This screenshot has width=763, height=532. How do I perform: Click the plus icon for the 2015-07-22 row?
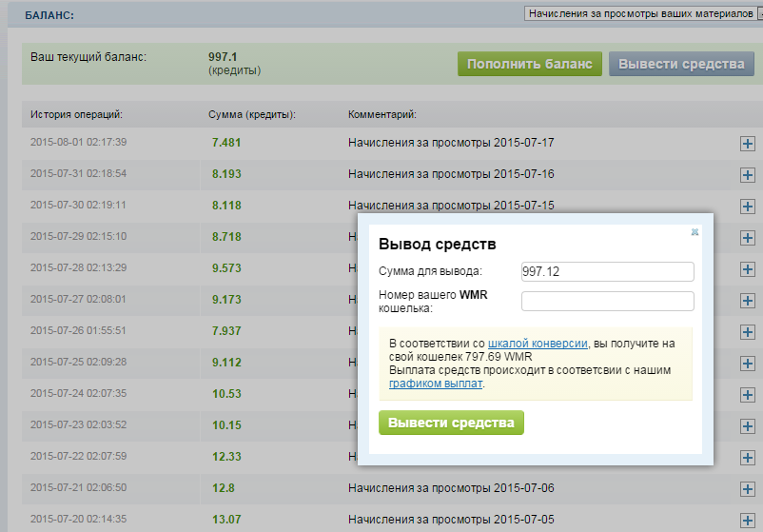748,458
